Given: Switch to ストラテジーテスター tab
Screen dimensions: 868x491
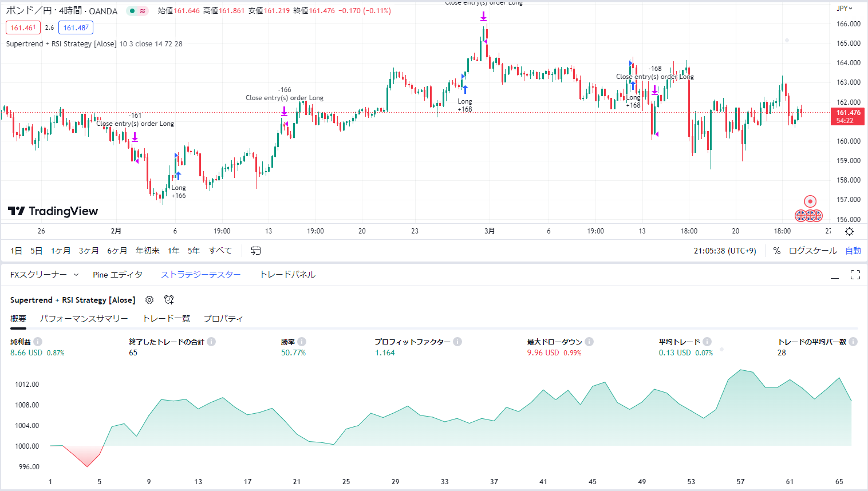Looking at the screenshot, I should 200,275.
